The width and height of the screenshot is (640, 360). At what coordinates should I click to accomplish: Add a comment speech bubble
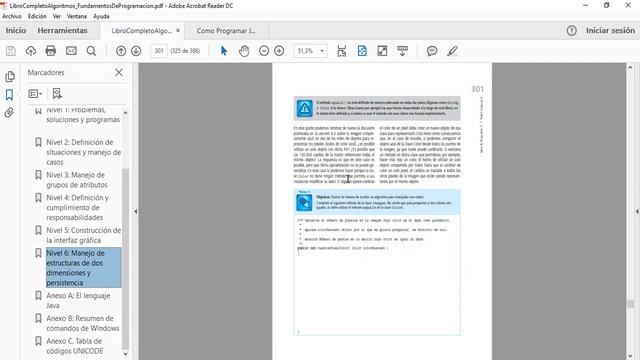point(432,51)
